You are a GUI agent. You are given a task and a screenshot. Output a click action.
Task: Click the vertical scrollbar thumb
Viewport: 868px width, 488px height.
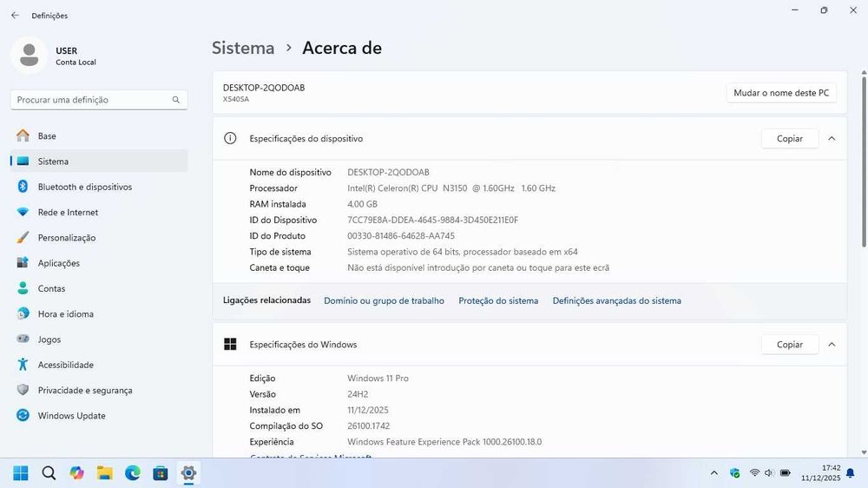pyautogui.click(x=864, y=162)
